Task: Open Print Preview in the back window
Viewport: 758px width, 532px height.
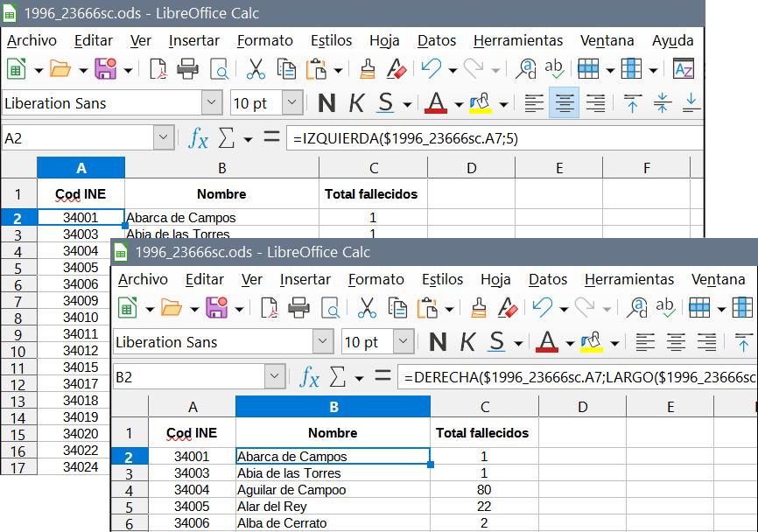Action: click(219, 69)
